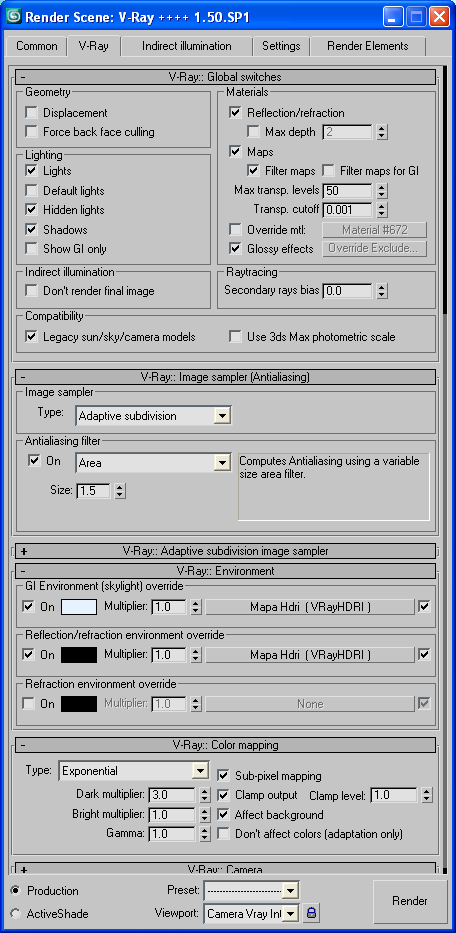Toggle Hidden lights checkbox
Image resolution: width=456 pixels, height=933 pixels.
31,209
